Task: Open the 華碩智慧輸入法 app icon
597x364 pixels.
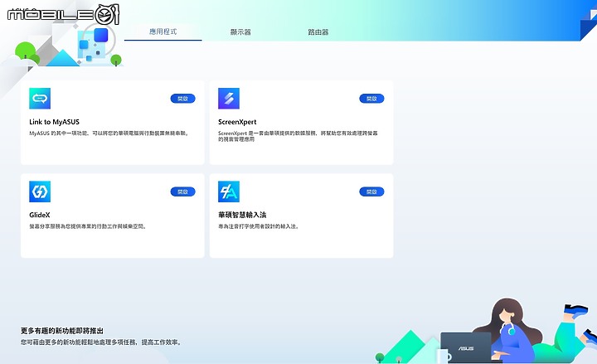Action: (229, 192)
